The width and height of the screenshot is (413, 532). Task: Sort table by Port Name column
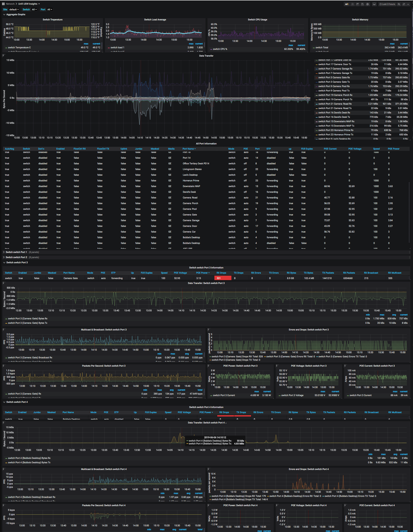189,149
